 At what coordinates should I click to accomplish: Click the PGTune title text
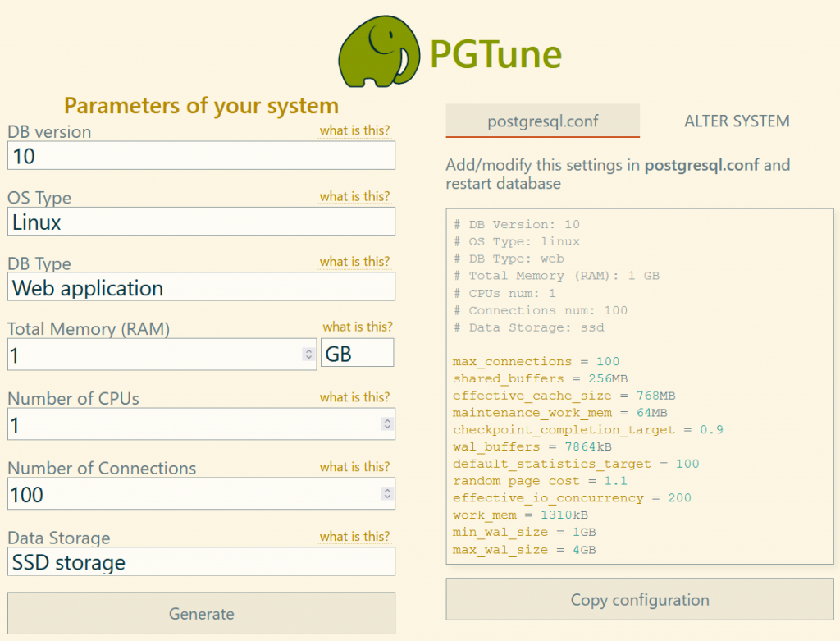pos(495,54)
